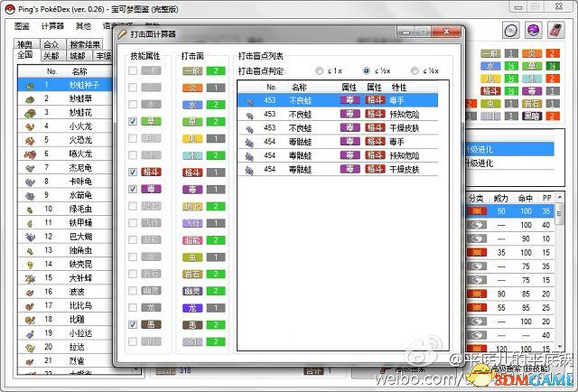Switch to the 合众 region tab

coord(51,44)
